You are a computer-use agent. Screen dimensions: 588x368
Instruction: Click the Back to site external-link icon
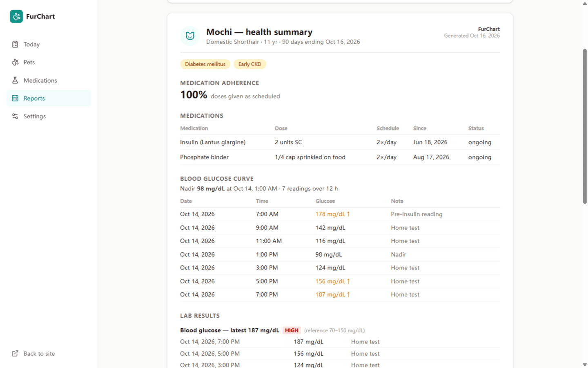(x=15, y=353)
